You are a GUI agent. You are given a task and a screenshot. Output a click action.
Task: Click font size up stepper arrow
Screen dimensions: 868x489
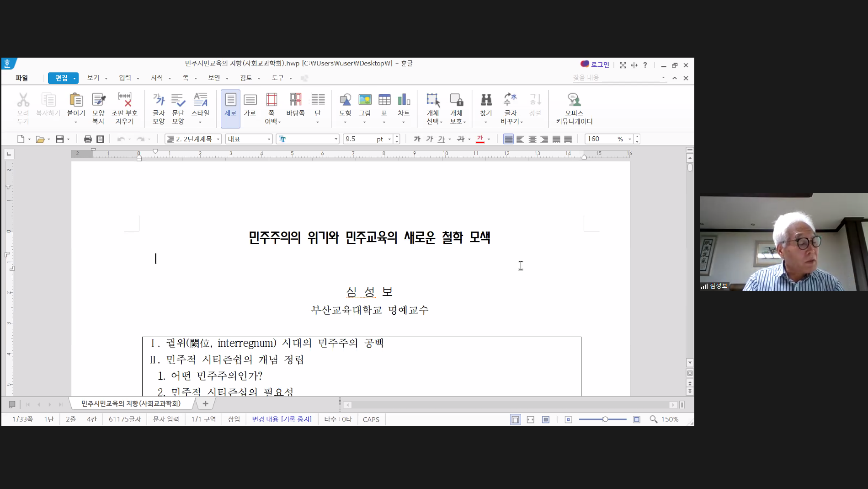point(397,136)
